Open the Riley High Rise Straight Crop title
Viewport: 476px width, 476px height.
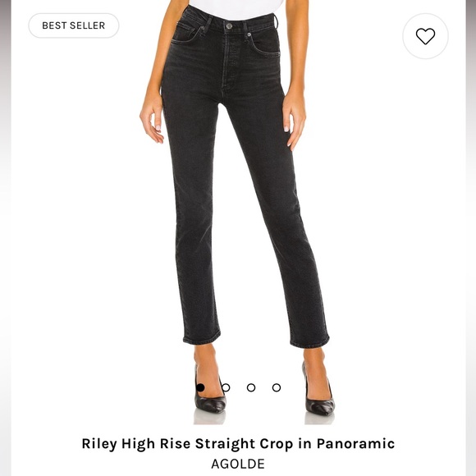238,443
